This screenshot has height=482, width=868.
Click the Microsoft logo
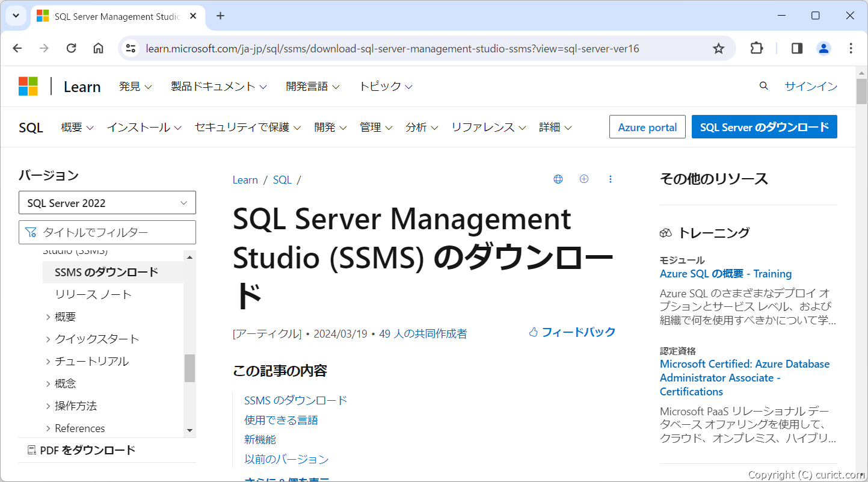[28, 86]
